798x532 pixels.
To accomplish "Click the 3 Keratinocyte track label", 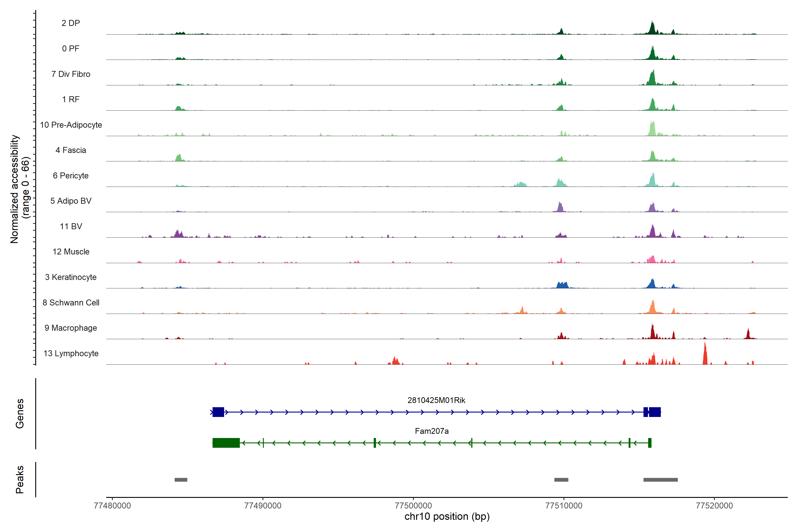I will [x=71, y=277].
